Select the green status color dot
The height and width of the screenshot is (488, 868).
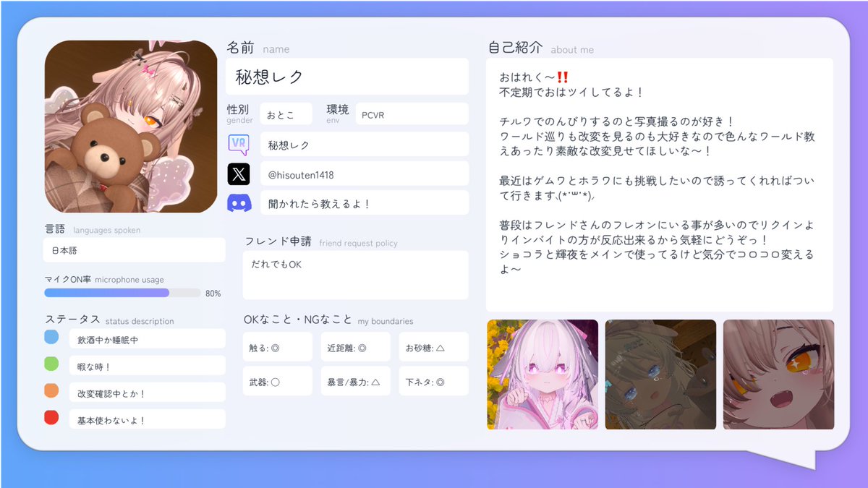pyautogui.click(x=51, y=364)
